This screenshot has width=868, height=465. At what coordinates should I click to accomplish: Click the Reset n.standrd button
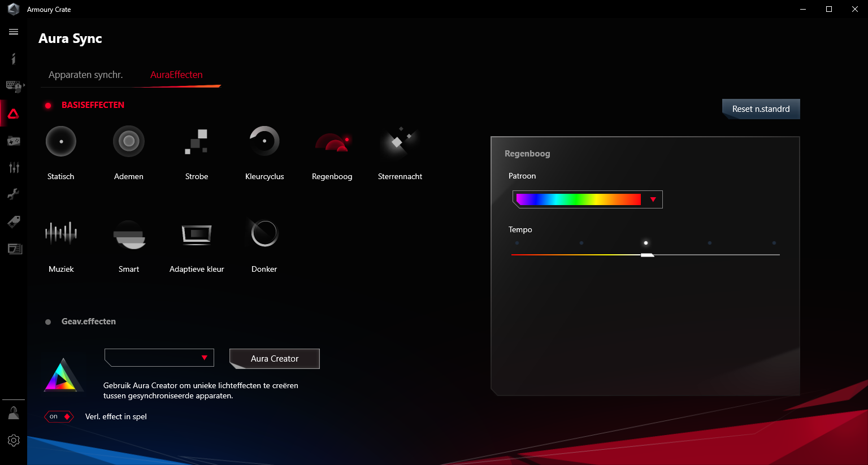[x=761, y=109]
